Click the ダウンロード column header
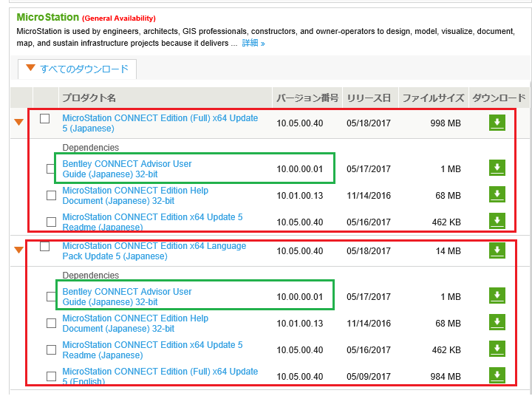532x396 pixels. (499, 98)
